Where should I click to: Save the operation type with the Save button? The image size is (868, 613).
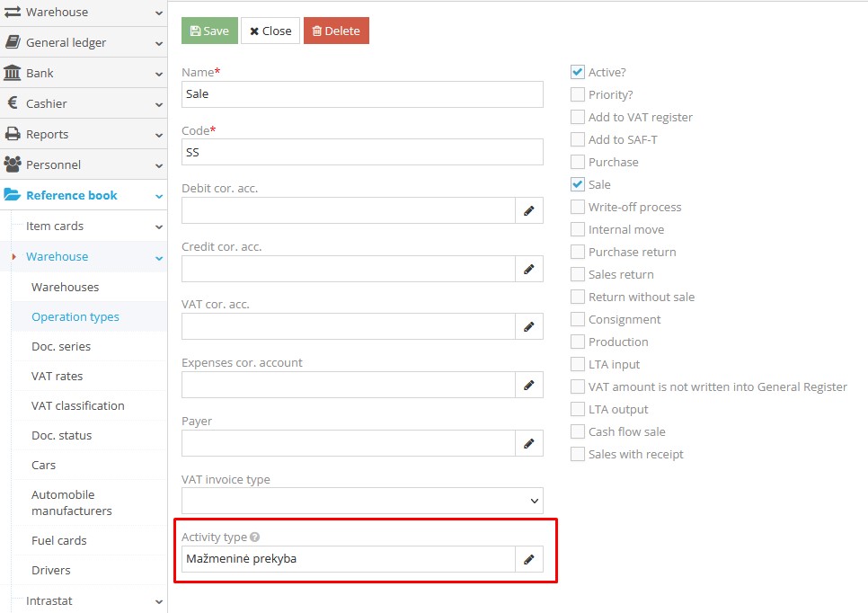coord(208,30)
